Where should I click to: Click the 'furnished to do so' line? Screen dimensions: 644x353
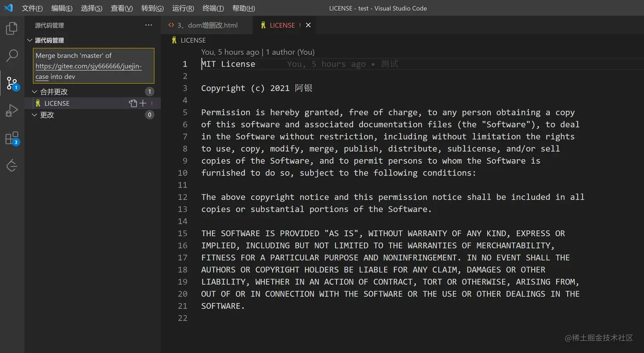coord(339,173)
